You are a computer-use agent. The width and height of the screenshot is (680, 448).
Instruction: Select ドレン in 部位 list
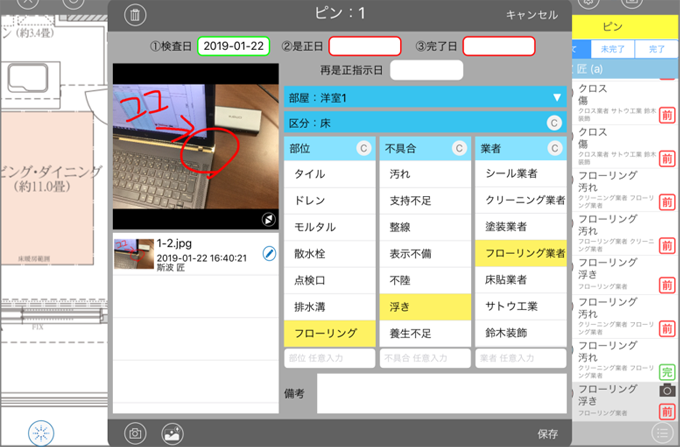point(330,200)
